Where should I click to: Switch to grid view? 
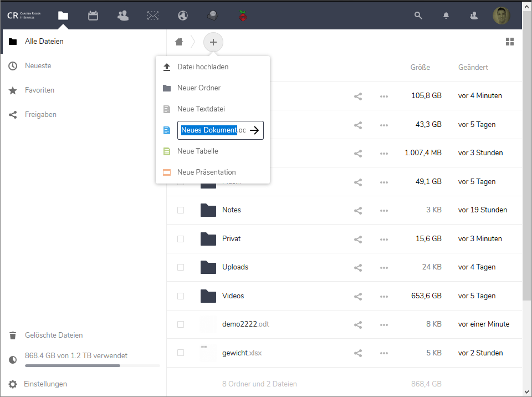click(x=510, y=41)
